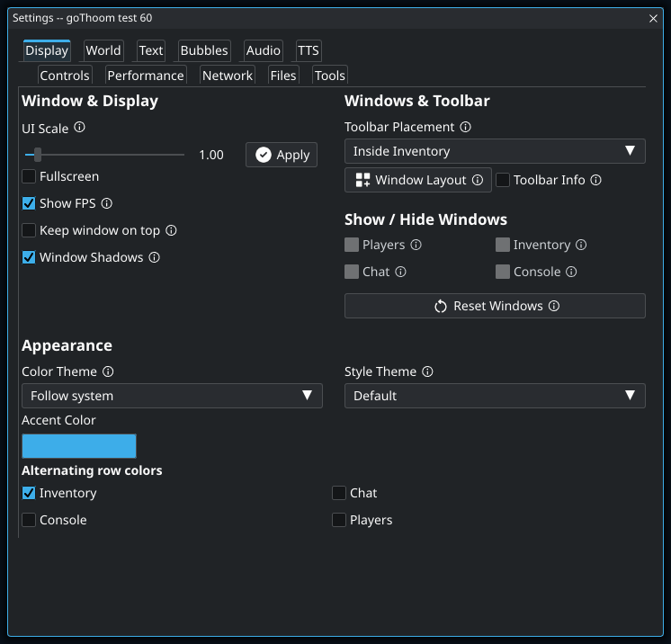Switch to the World tab

tap(103, 50)
